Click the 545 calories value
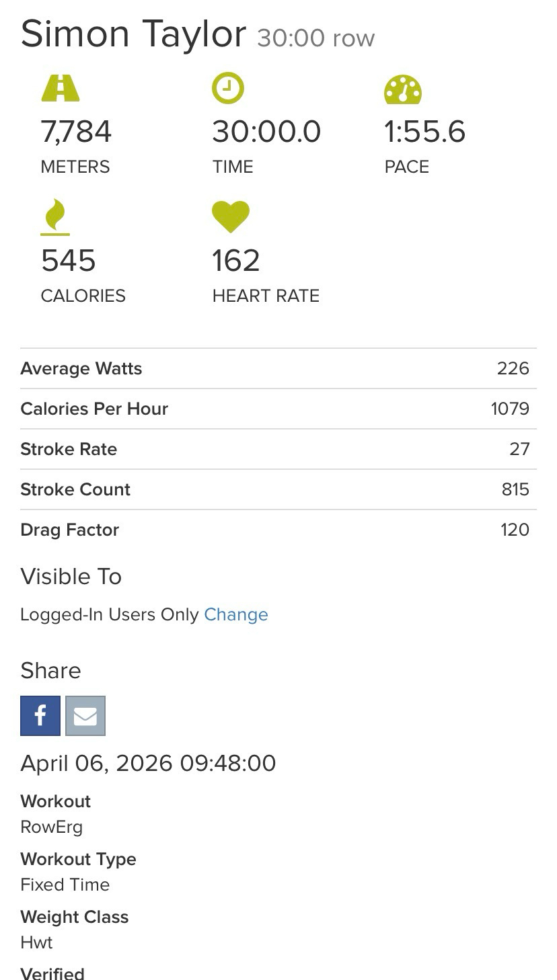Screen dimensions: 557x980 [68, 261]
